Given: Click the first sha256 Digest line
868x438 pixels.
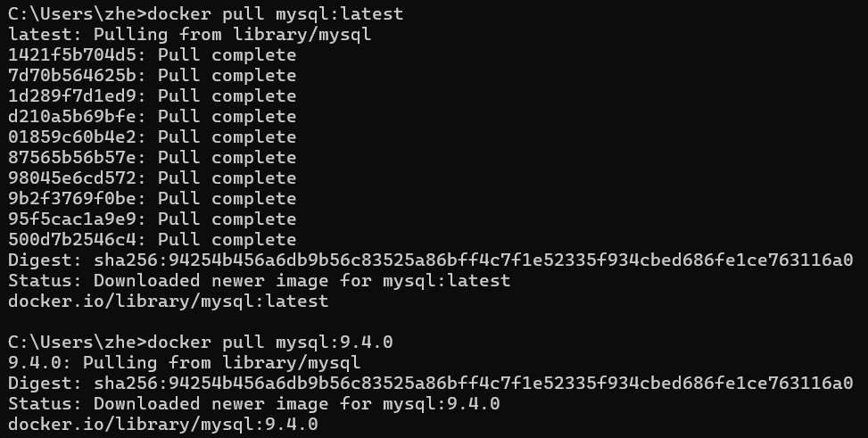Looking at the screenshot, I should pyautogui.click(x=431, y=260).
